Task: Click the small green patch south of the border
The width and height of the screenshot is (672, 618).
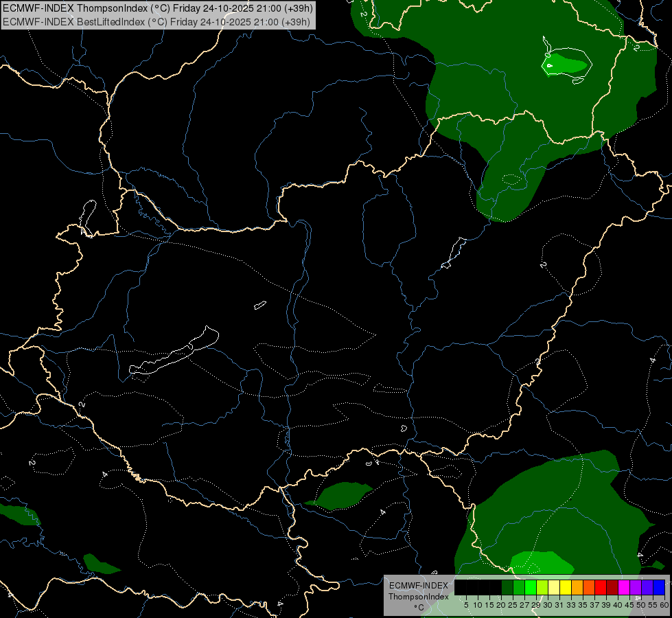Action: (343, 495)
